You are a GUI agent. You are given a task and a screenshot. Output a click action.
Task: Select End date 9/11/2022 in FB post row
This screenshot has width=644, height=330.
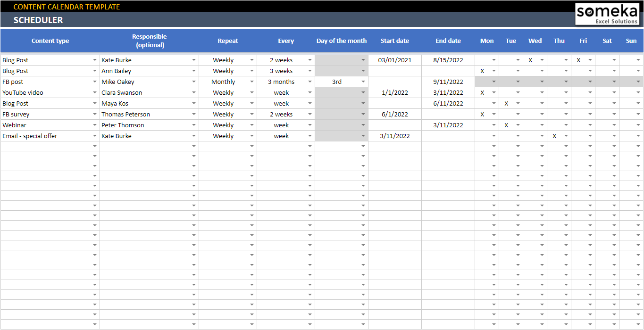(x=448, y=82)
